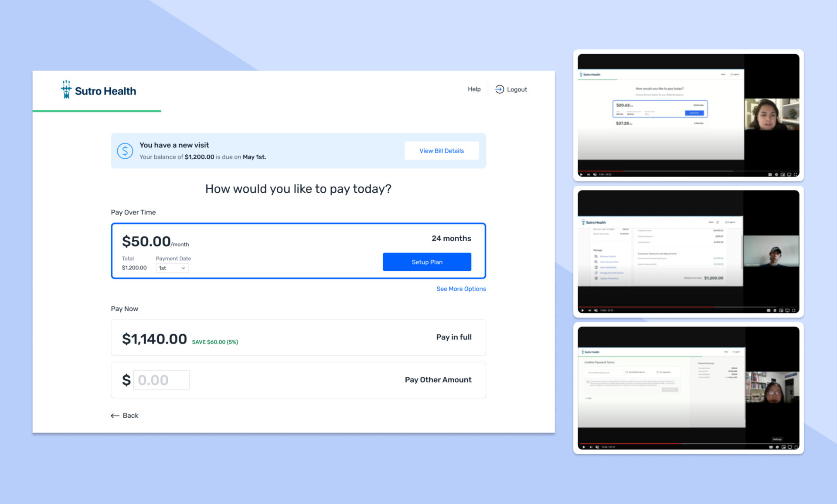This screenshot has width=837, height=504.
Task: Enter fullscreen in top video
Action: [795, 174]
